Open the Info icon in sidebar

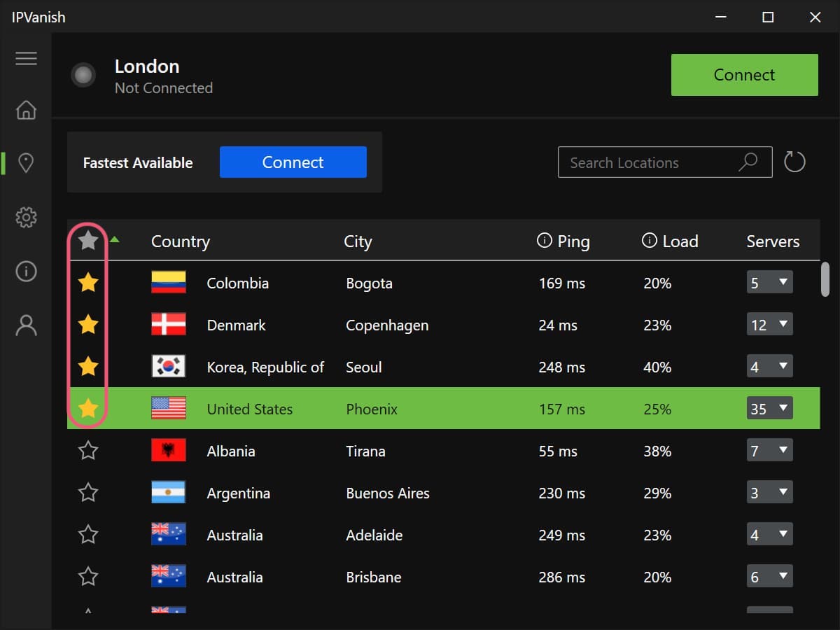click(26, 271)
